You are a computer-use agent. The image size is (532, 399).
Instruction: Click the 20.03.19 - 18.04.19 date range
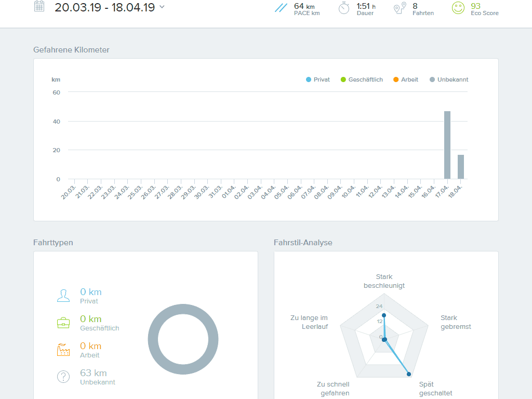104,7
